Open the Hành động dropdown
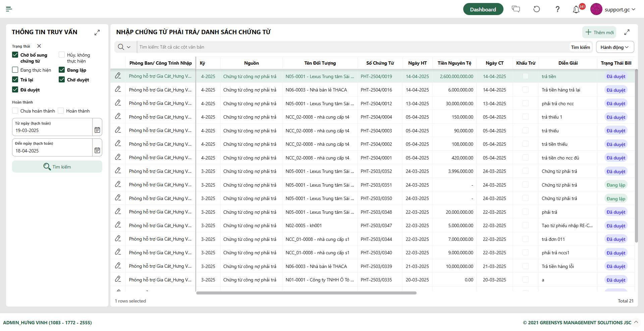644x331 pixels. coord(615,47)
